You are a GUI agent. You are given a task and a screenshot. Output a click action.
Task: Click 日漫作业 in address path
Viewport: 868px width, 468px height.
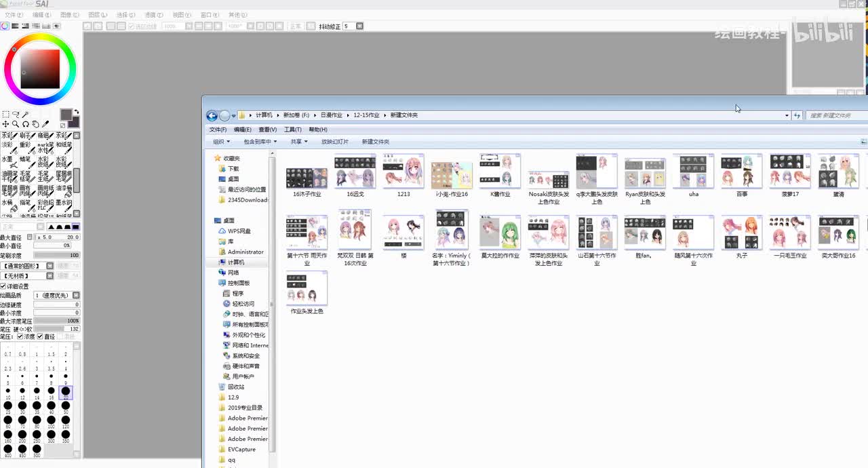331,115
